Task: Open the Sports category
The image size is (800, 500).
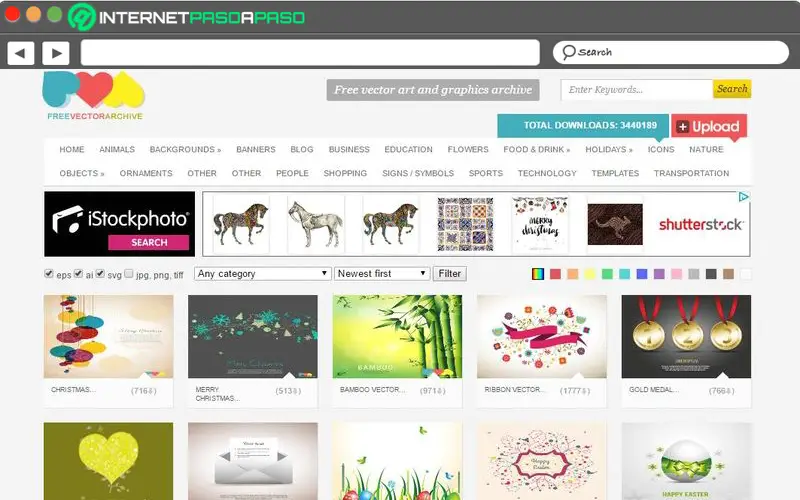Action: pyautogui.click(x=486, y=173)
